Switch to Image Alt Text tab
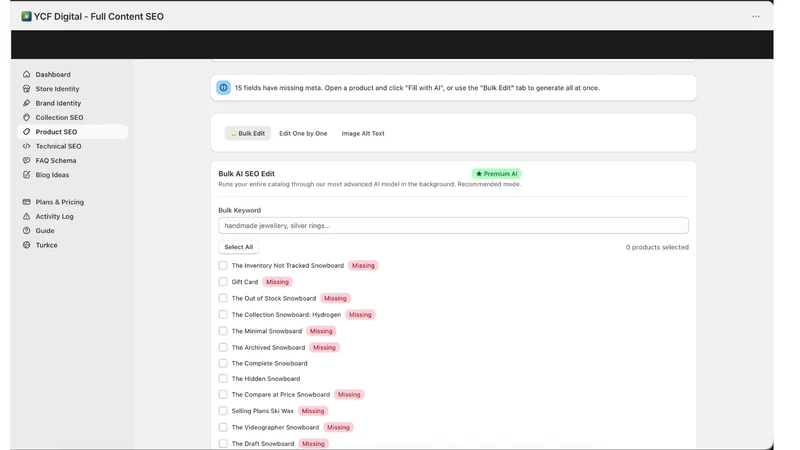Screen dimensions: 800x450 coord(363,133)
